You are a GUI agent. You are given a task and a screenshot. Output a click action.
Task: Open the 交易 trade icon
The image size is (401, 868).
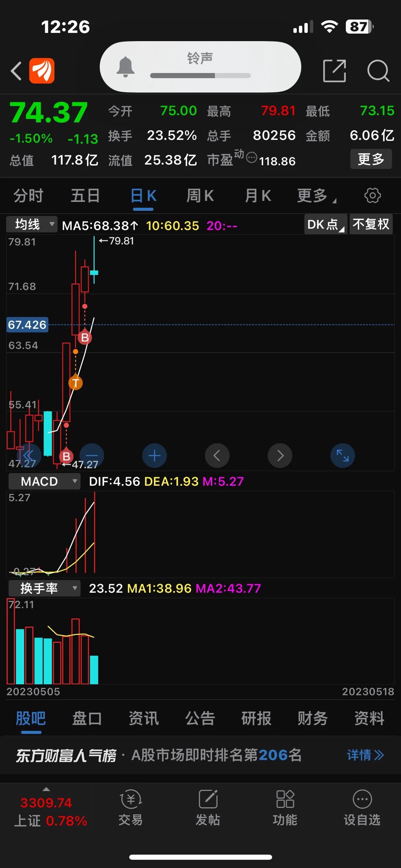pyautogui.click(x=131, y=808)
